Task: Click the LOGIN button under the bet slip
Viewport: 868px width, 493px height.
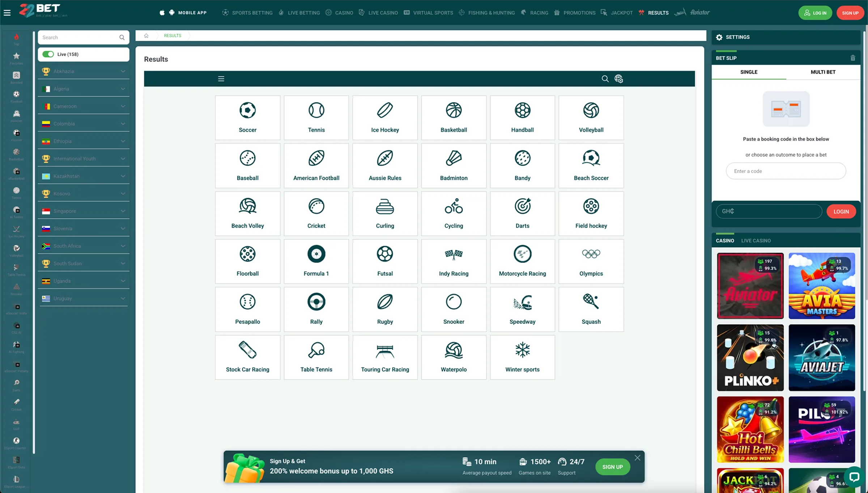Action: [x=841, y=211]
